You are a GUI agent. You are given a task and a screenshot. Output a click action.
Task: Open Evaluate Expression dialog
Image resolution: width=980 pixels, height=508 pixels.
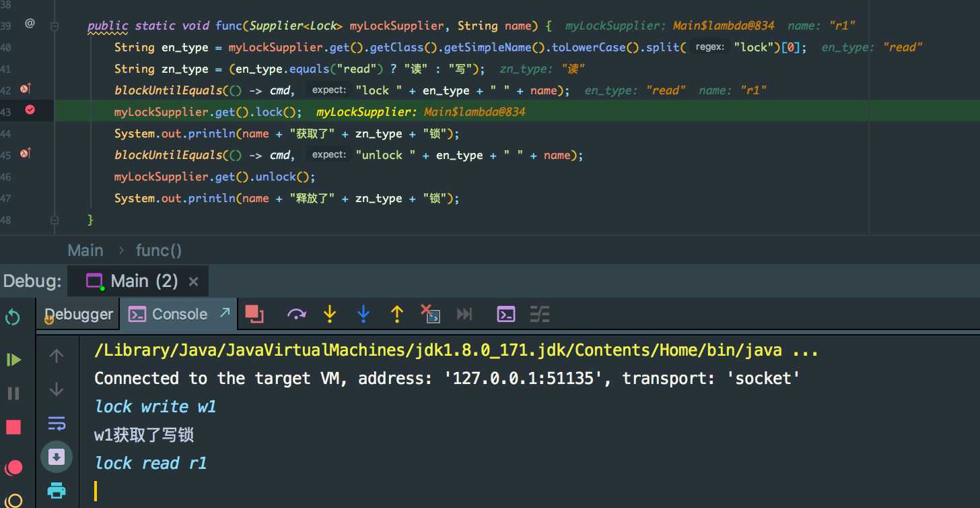(506, 314)
